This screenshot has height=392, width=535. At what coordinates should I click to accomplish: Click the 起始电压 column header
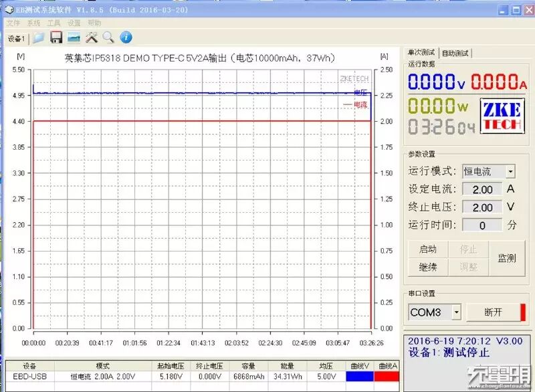(171, 366)
